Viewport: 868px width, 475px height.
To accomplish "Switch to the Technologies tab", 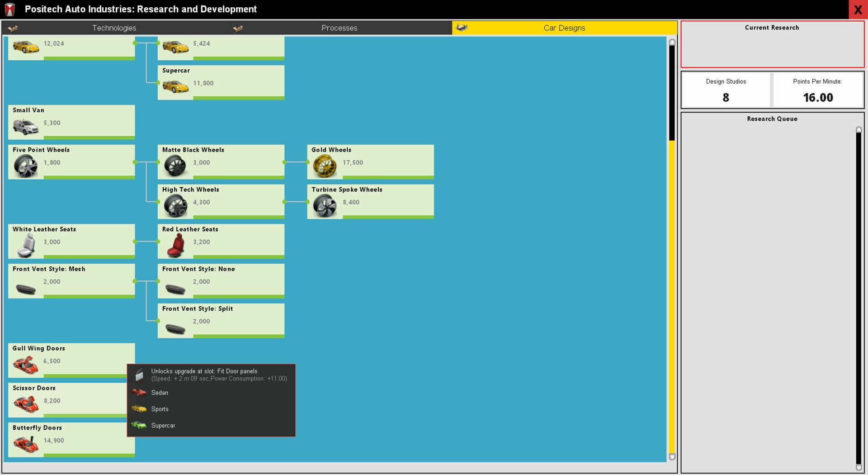I will tap(114, 28).
